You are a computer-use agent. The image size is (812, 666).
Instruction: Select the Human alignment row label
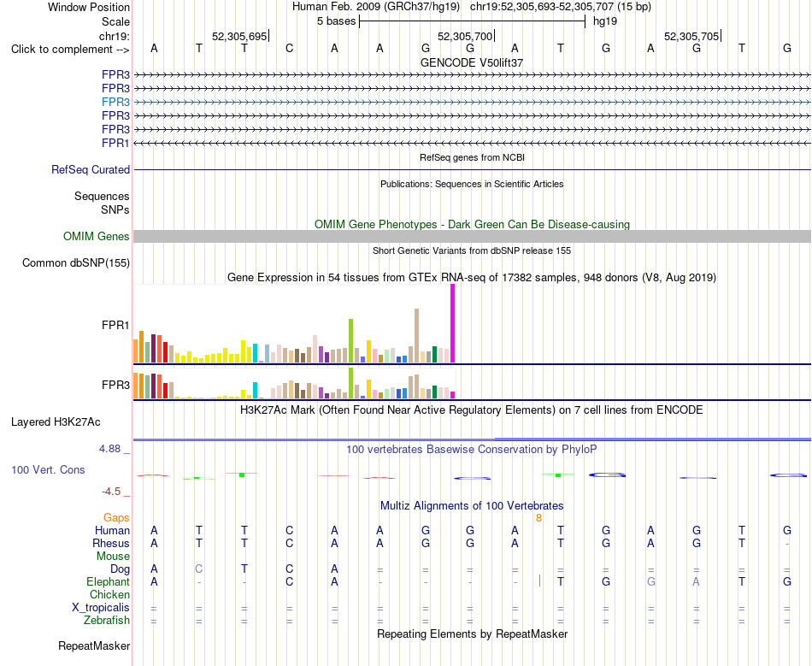(x=112, y=530)
